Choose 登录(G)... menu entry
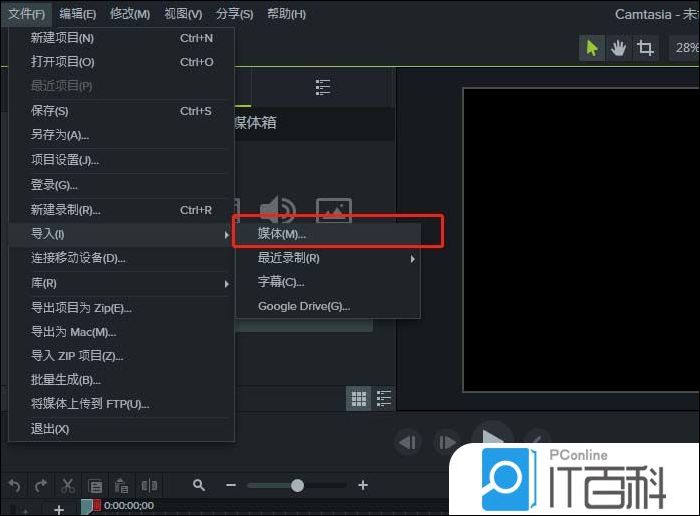The image size is (700, 516). click(x=121, y=184)
